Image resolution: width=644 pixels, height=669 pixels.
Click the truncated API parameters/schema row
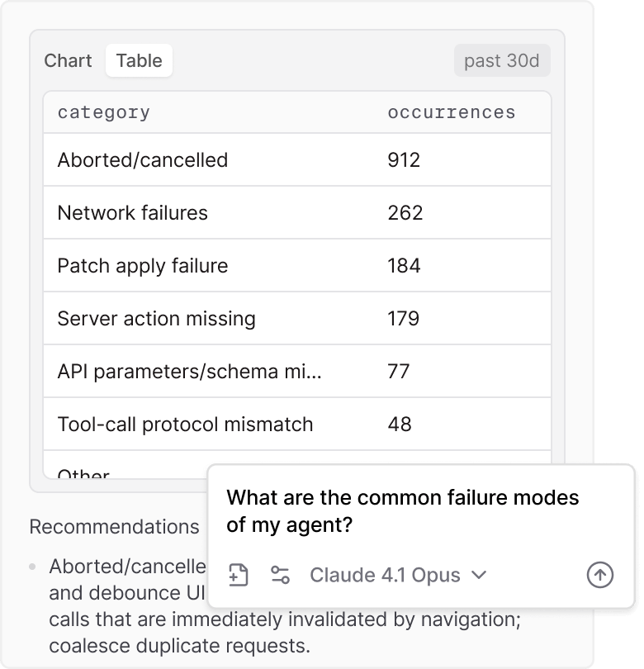pos(190,372)
